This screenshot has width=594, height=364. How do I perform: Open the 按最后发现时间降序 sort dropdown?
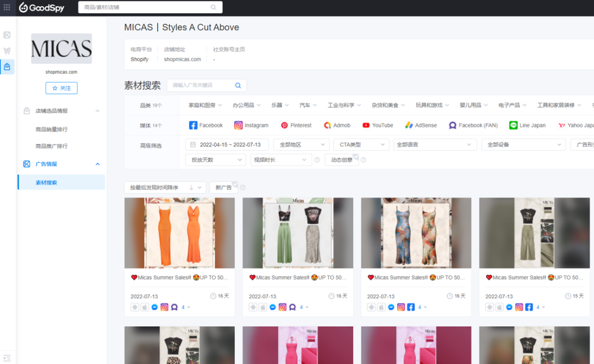tap(165, 187)
